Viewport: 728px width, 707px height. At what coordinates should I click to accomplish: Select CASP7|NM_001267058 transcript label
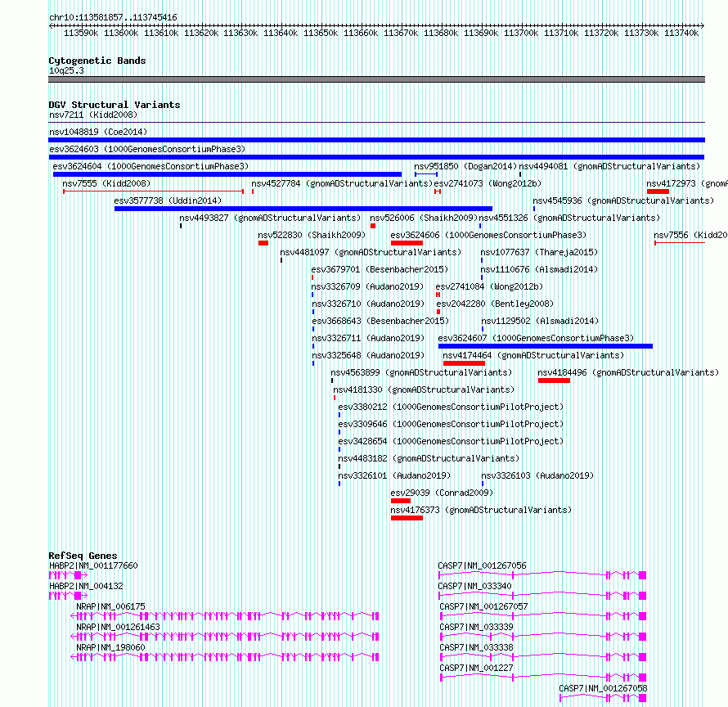tap(603, 688)
